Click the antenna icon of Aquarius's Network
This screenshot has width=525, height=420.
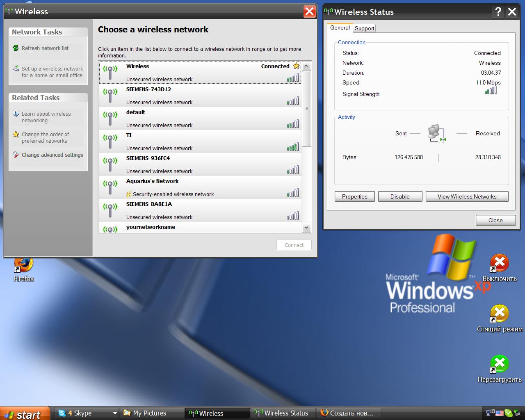point(110,187)
